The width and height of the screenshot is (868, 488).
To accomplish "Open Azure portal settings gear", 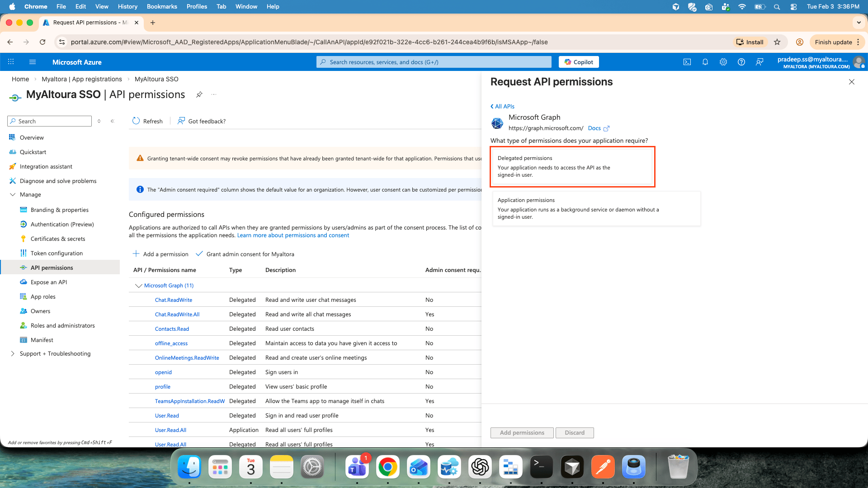I will point(723,62).
